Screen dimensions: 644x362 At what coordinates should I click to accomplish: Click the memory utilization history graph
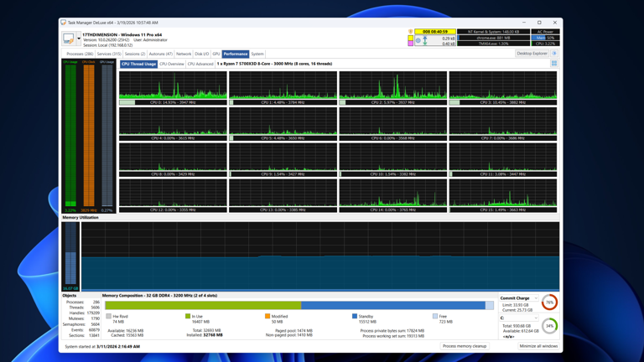click(x=320, y=256)
